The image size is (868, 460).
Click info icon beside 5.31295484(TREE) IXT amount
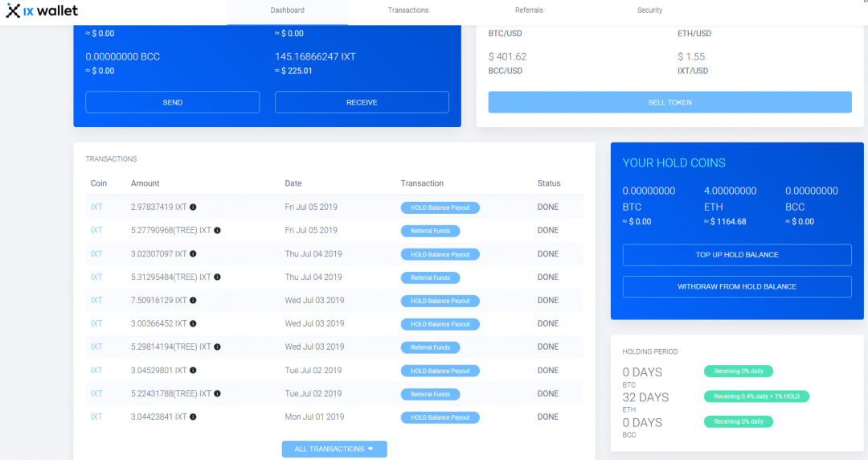(x=218, y=277)
